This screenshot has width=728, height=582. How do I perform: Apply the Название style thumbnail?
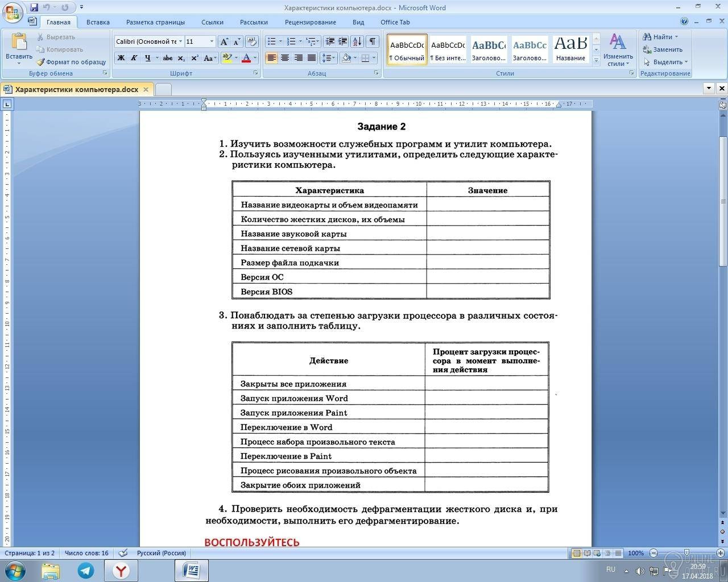coord(570,49)
